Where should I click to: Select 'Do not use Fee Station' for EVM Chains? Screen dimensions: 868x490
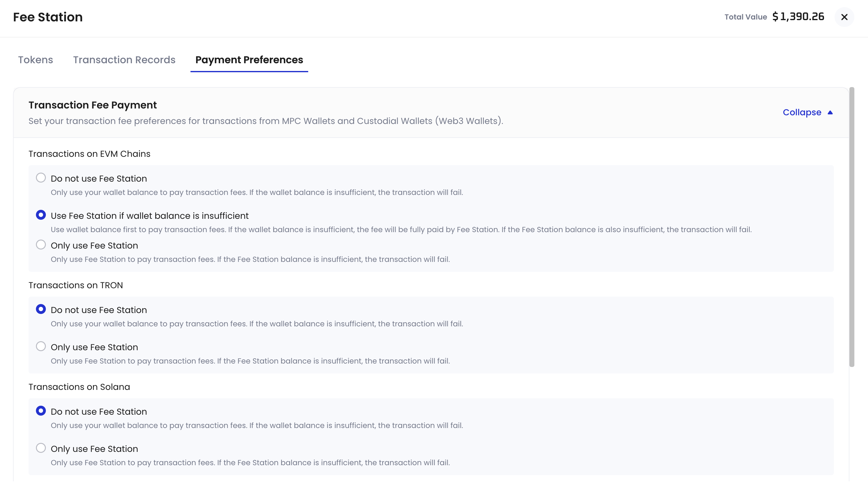tap(41, 178)
